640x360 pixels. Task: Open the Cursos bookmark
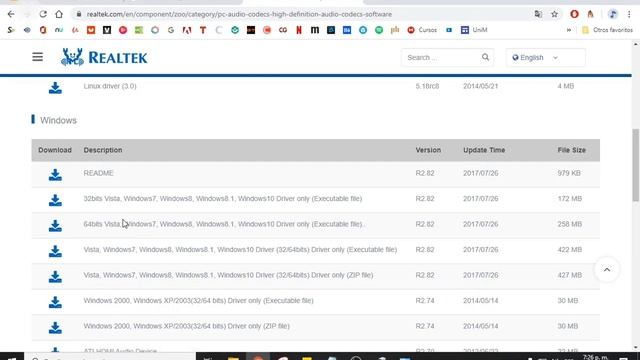tap(422, 30)
